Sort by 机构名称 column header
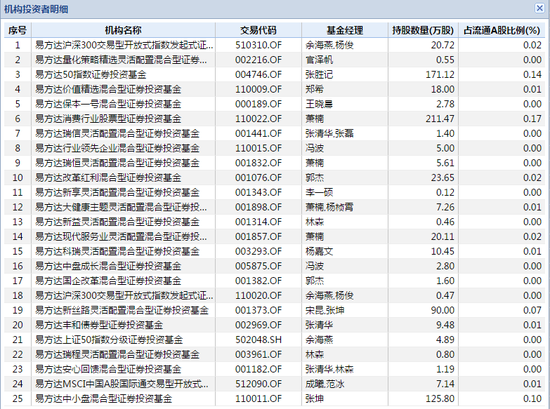 click(123, 31)
